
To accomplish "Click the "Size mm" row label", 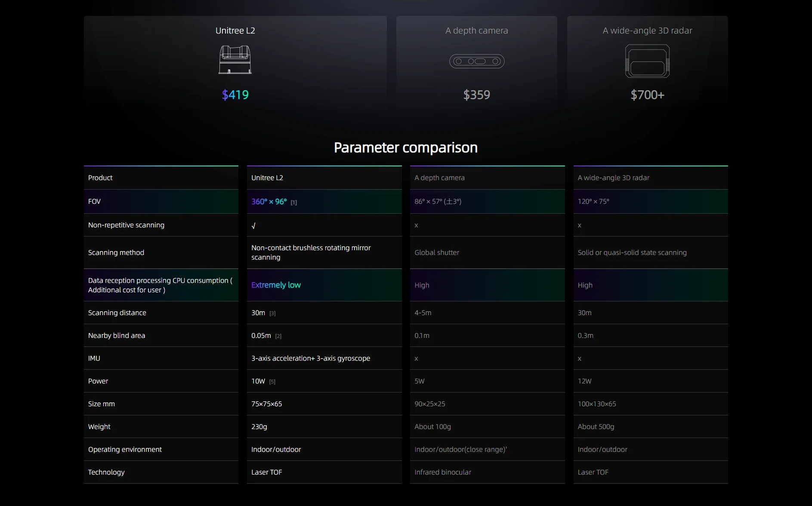I will coord(102,404).
